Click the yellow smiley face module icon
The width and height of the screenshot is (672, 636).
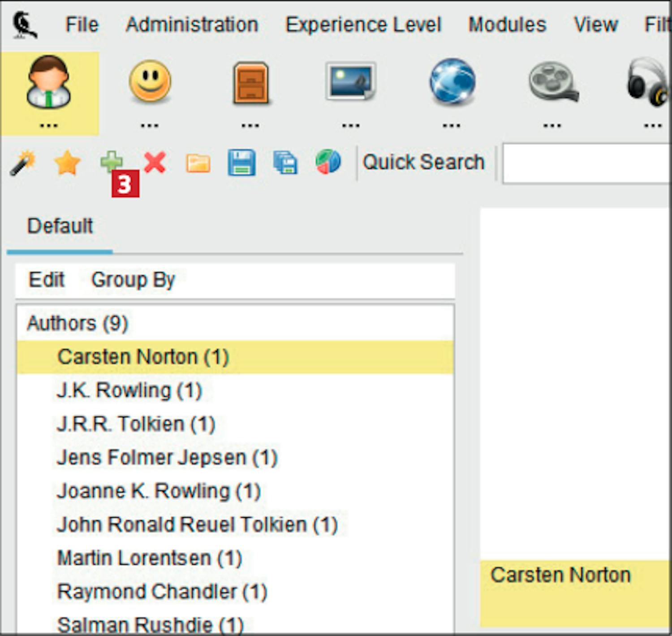[150, 82]
